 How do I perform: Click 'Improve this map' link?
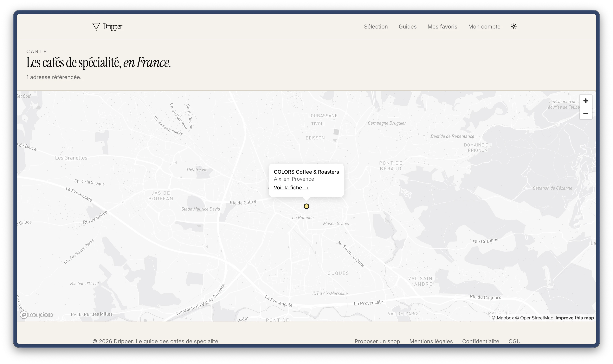coord(574,318)
